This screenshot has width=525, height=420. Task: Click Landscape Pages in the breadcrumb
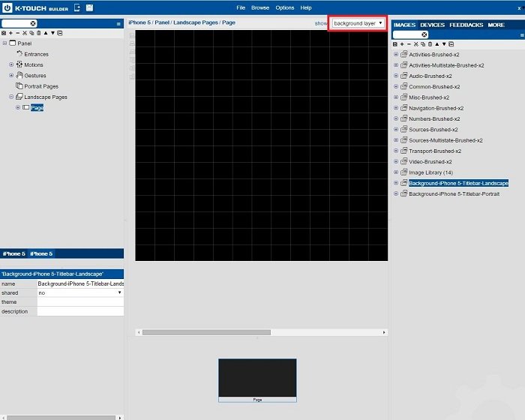(x=196, y=22)
